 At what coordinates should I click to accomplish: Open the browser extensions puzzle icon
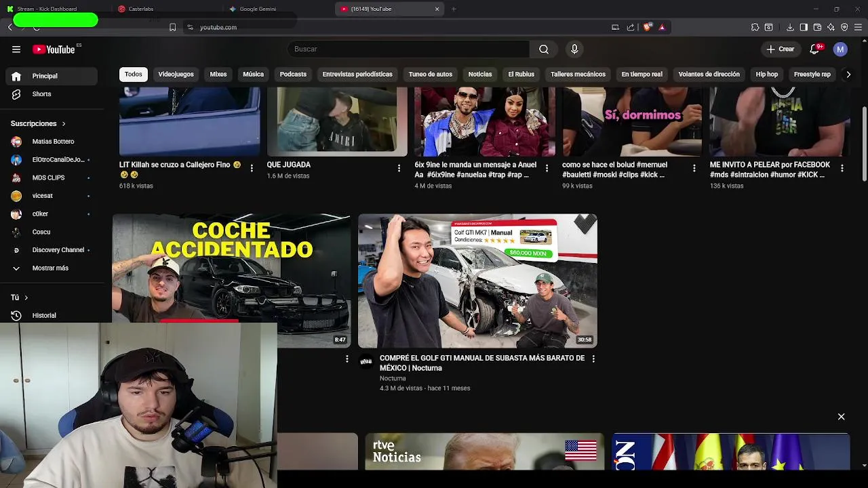tap(755, 27)
